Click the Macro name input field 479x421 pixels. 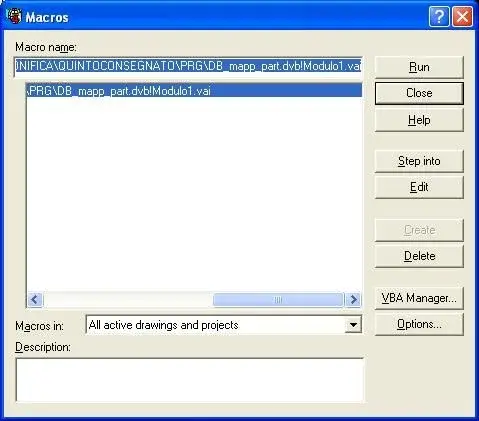click(188, 66)
